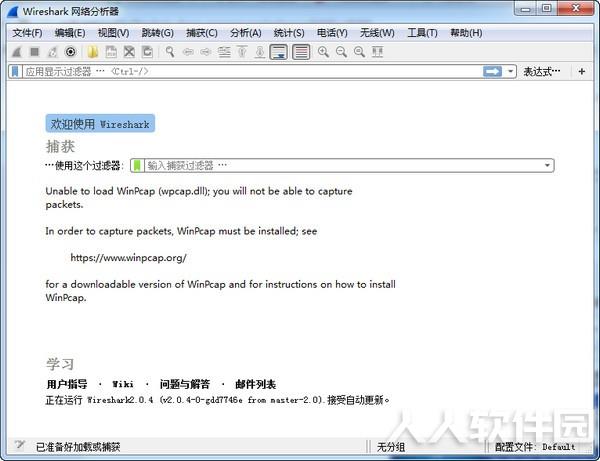Click the display filter bookmark icon
The image size is (600, 461).
[15, 72]
